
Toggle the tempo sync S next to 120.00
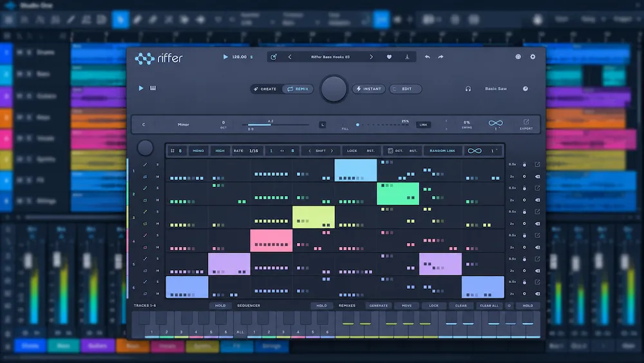pos(251,57)
